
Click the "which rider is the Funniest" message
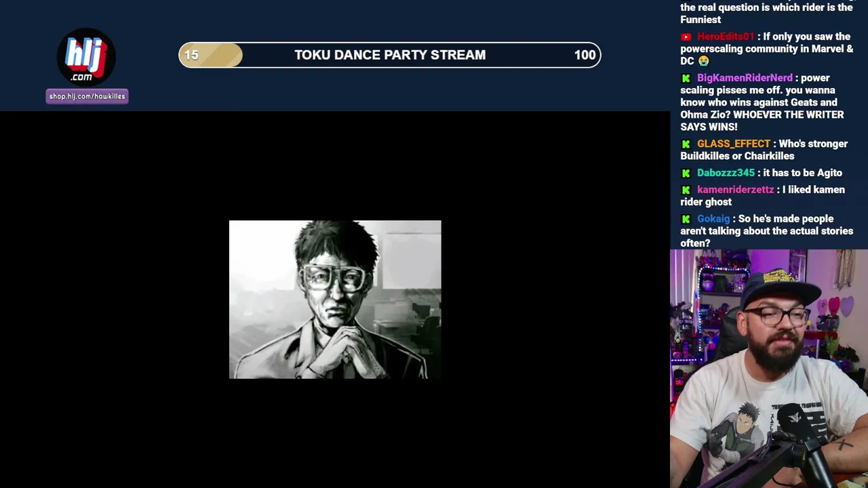click(766, 14)
